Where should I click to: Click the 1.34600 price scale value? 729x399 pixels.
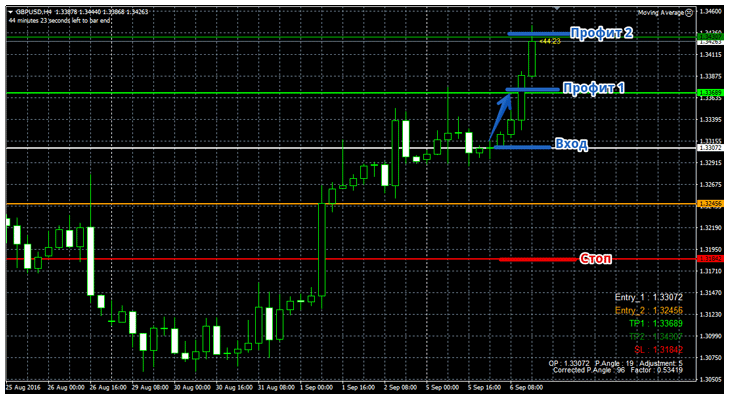pos(710,11)
